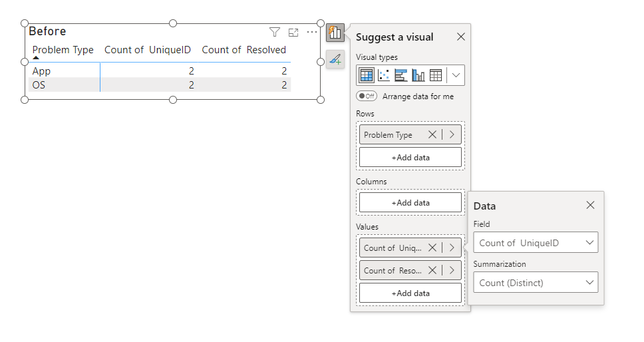
Task: Close the Suggest a visual panel
Action: coord(461,37)
